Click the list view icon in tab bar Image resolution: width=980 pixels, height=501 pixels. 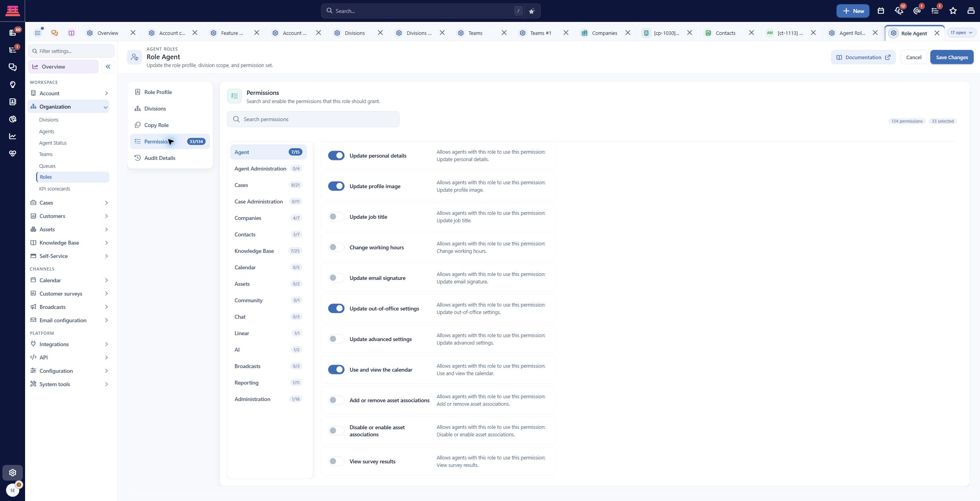tap(38, 33)
